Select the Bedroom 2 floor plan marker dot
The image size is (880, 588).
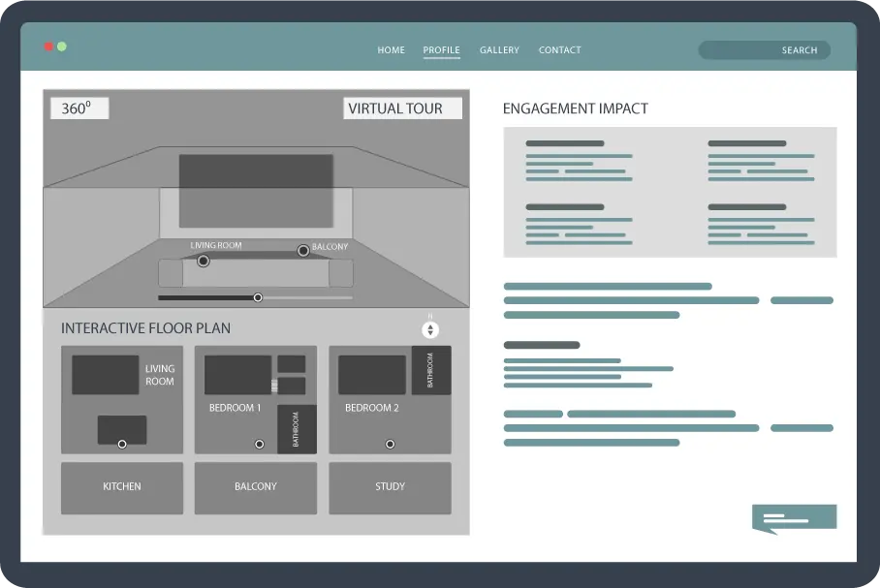(390, 444)
